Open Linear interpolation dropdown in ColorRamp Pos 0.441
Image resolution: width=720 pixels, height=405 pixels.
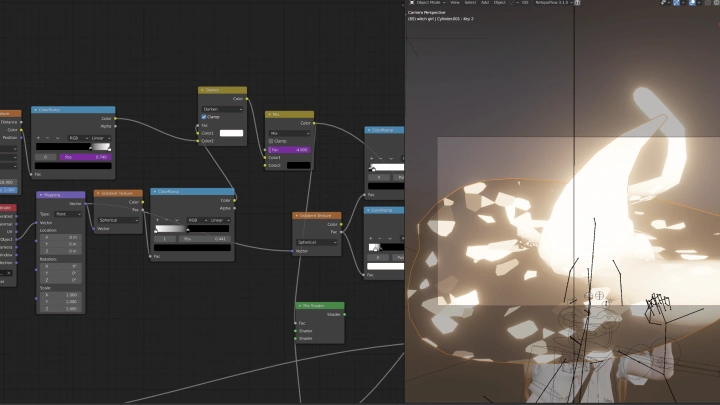click(220, 220)
